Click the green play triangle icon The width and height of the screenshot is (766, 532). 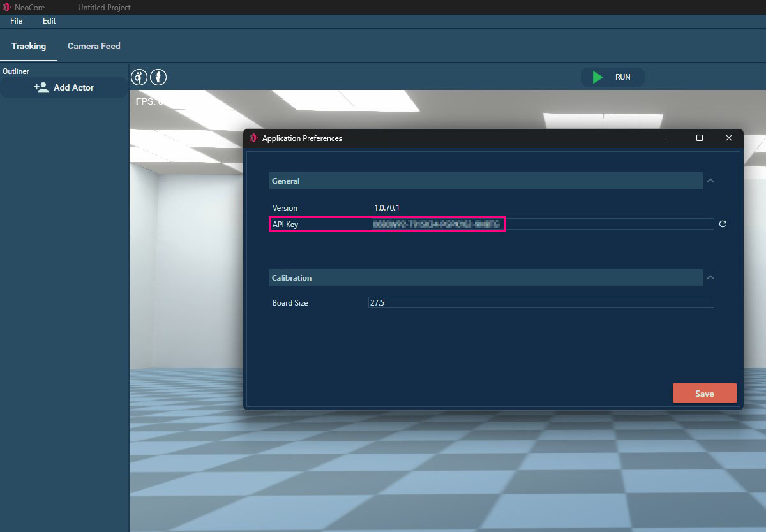tap(597, 77)
